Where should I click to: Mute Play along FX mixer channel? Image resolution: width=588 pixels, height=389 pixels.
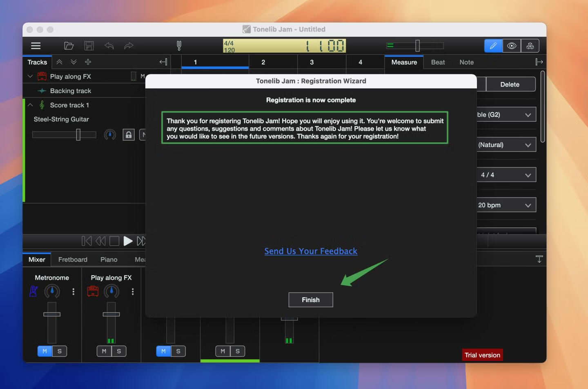click(x=104, y=351)
